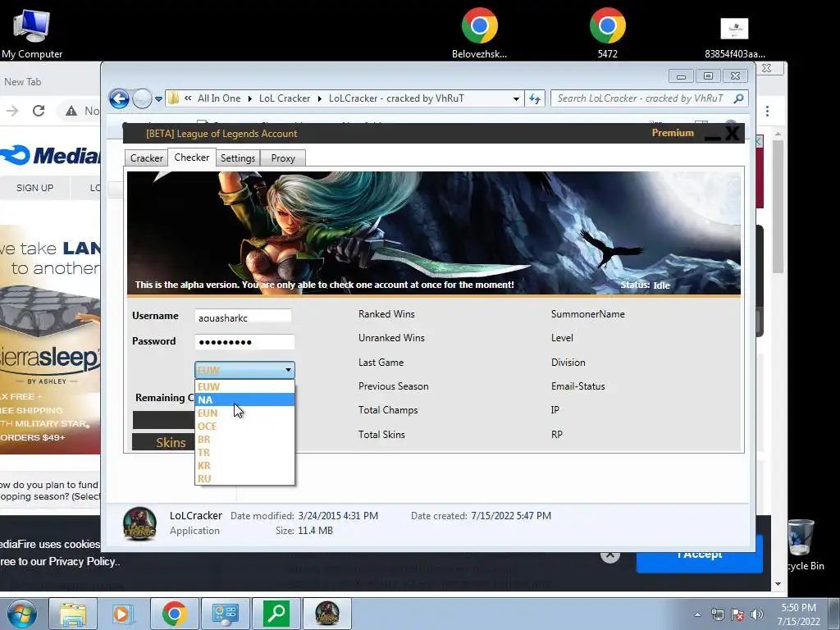Select NA from the region list
The height and width of the screenshot is (630, 840).
point(244,399)
